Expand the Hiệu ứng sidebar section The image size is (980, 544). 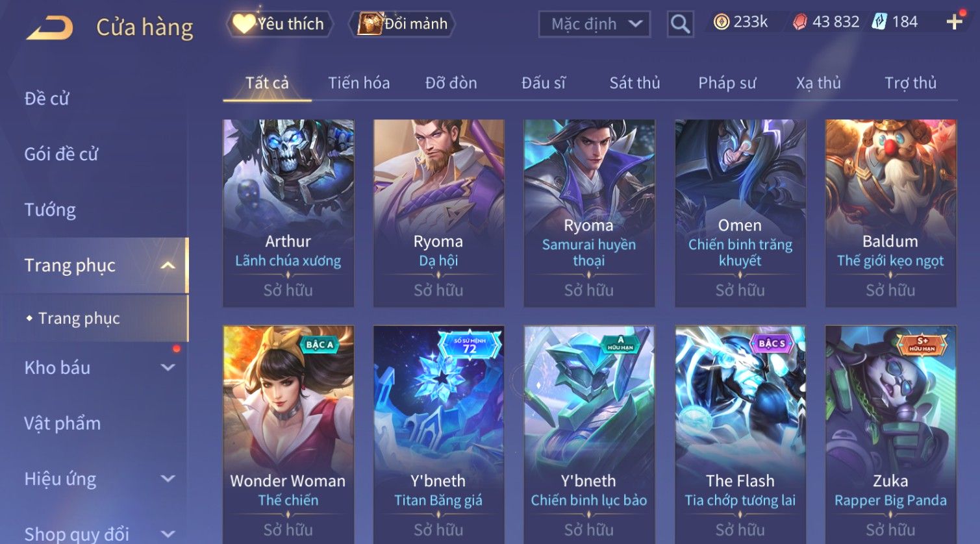click(x=168, y=478)
